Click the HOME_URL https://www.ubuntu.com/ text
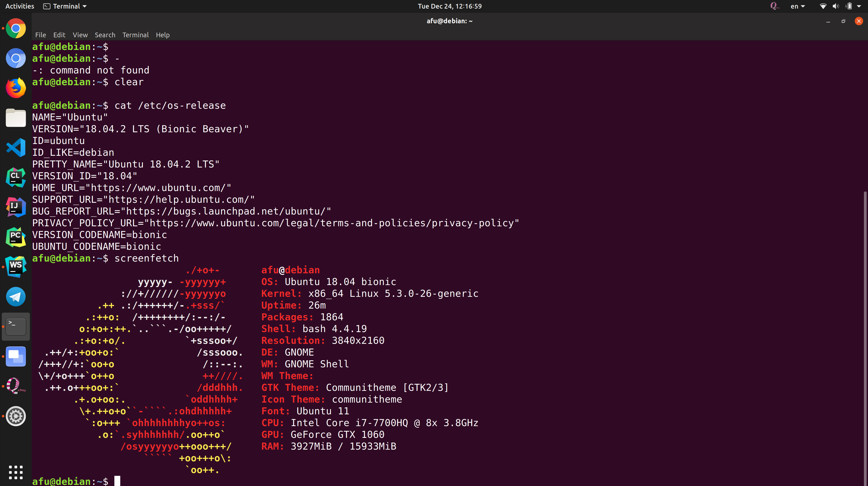Image resolution: width=868 pixels, height=486 pixels. [132, 188]
